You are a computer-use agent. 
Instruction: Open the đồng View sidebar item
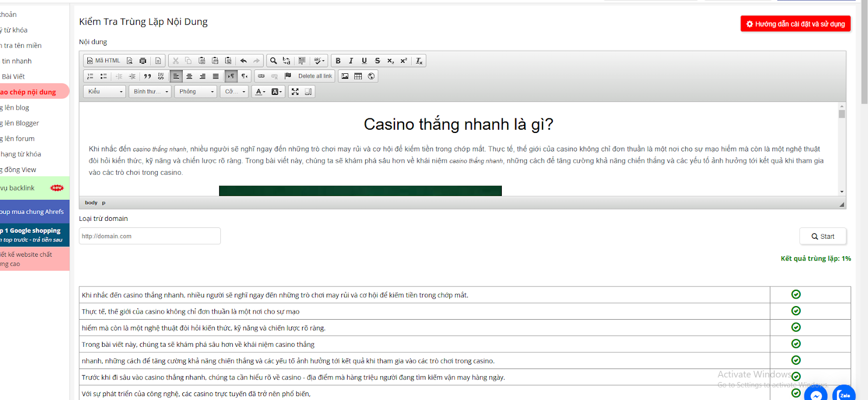pos(18,170)
